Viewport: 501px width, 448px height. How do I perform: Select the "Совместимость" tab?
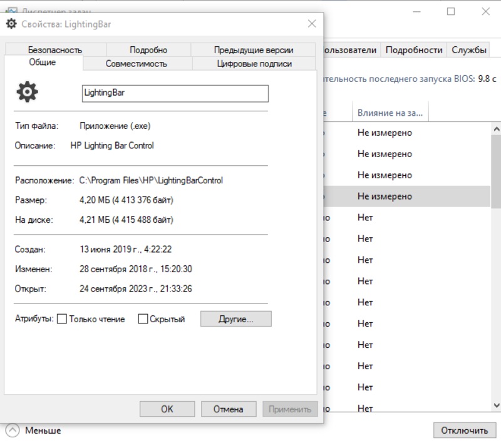(x=136, y=63)
